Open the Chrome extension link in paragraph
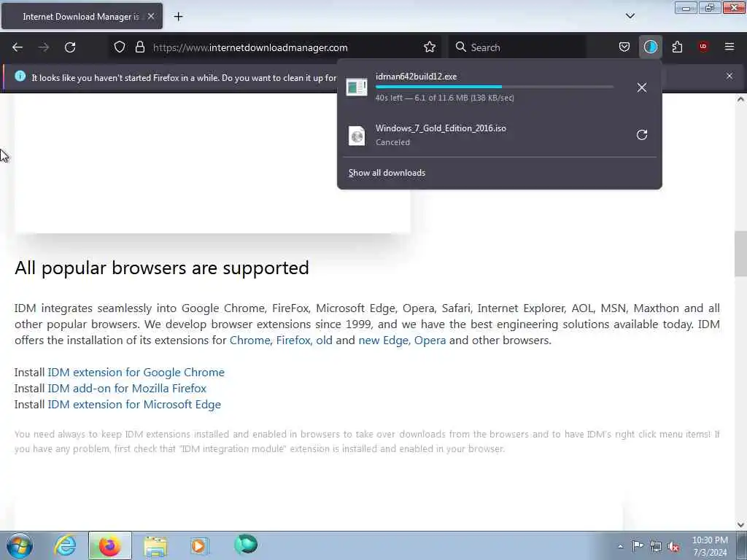 tap(249, 340)
